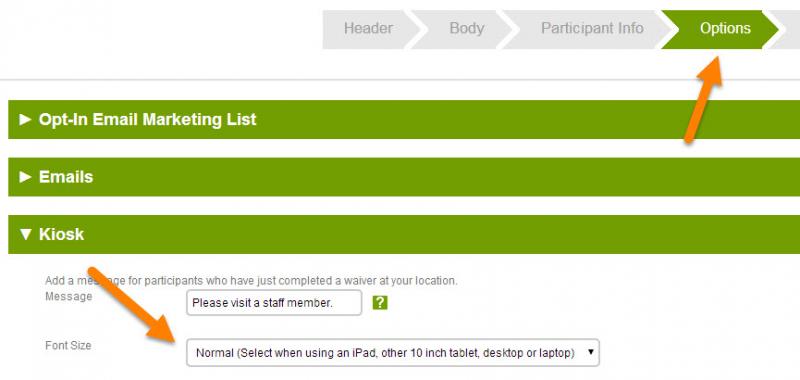Image resolution: width=800 pixels, height=380 pixels.
Task: Click the Message field label
Action: pos(68,296)
